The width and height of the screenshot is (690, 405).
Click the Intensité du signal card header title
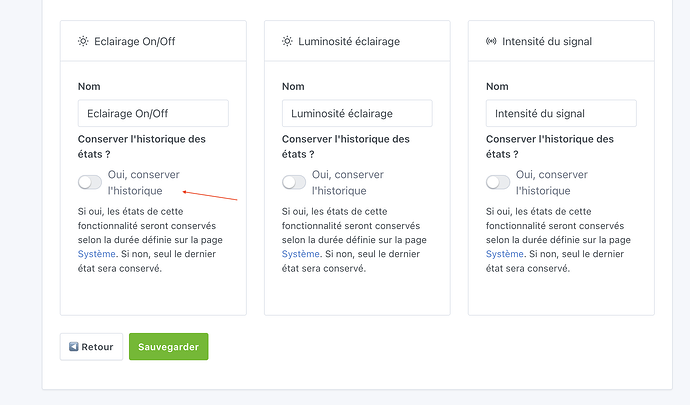click(549, 42)
